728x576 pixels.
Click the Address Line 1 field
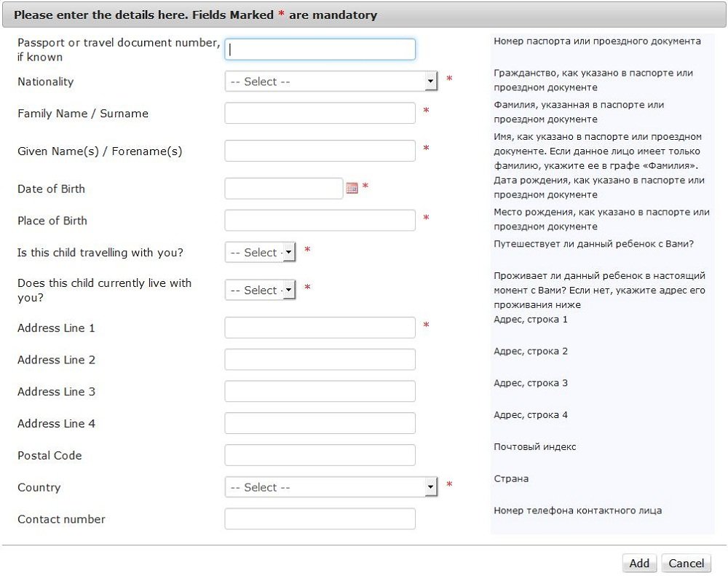(x=320, y=328)
